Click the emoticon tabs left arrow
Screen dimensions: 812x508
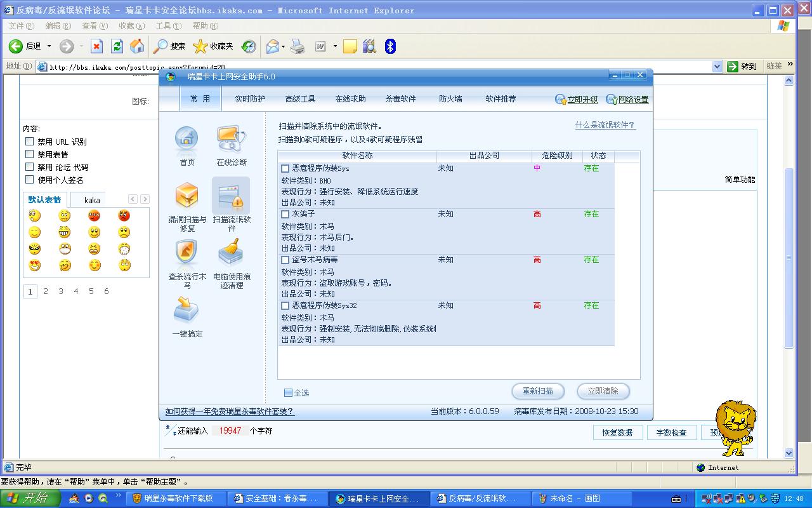coord(133,199)
